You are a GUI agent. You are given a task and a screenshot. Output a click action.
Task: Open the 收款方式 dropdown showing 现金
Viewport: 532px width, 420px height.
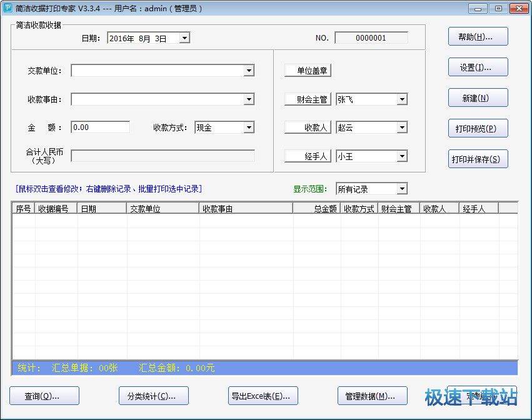[x=224, y=127]
